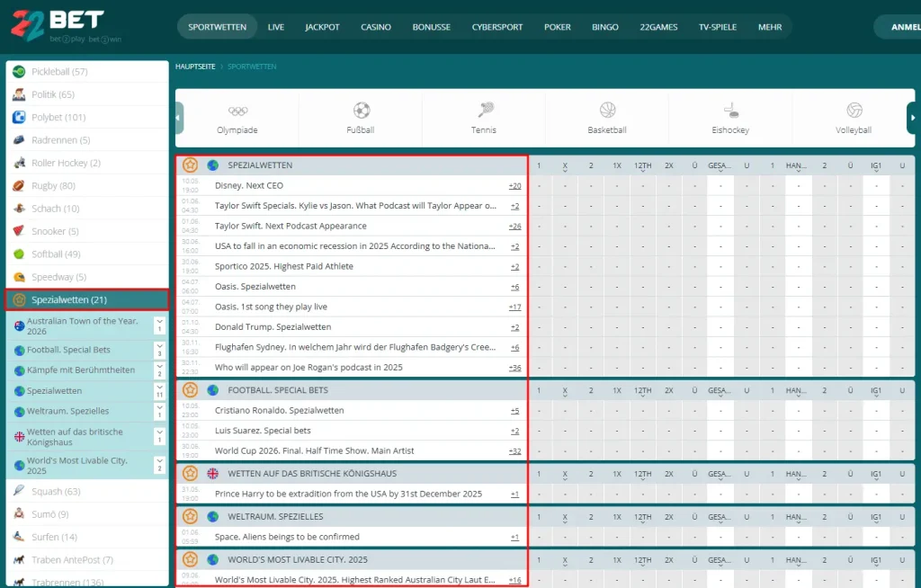Image resolution: width=921 pixels, height=588 pixels.
Task: Click the Radrennen sidebar icon
Action: [x=19, y=139]
